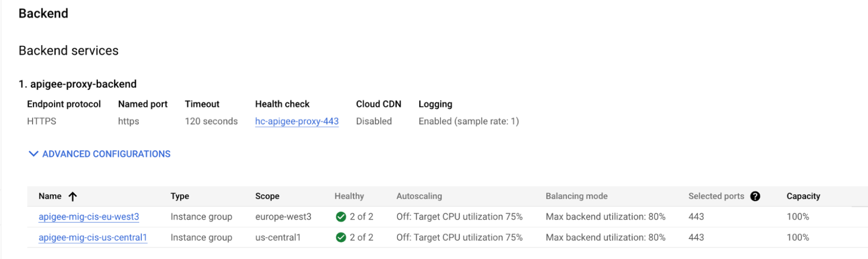Viewport: 868px width, 259px height.
Task: Click the Autoscaling column header
Action: coord(419,196)
